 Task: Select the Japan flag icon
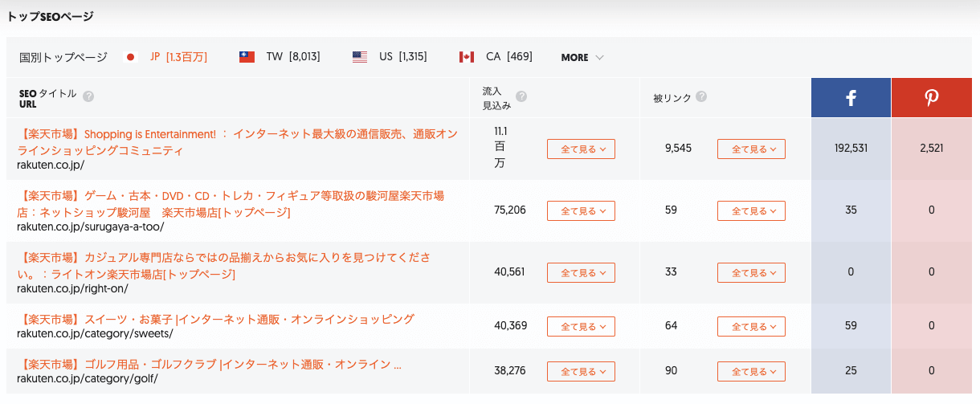[x=131, y=57]
